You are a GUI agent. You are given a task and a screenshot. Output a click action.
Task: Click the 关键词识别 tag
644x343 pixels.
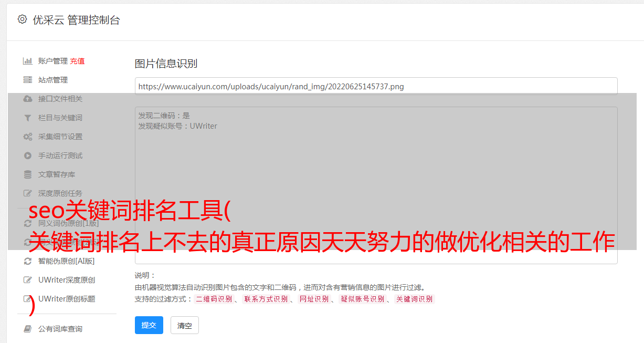415,299
